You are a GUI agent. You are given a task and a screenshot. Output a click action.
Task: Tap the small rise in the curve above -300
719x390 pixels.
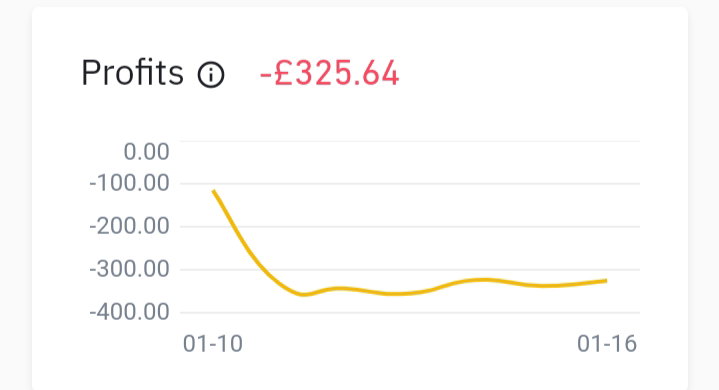tap(481, 279)
